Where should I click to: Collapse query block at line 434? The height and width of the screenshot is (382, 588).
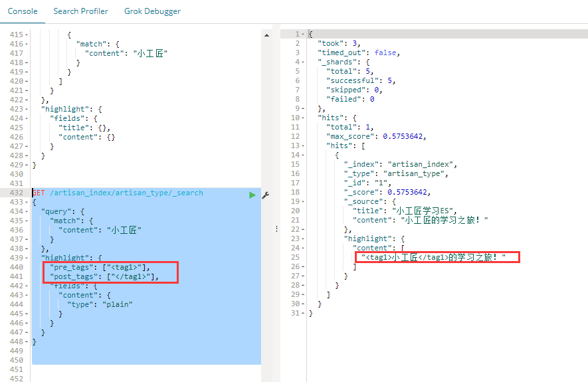tap(27, 211)
